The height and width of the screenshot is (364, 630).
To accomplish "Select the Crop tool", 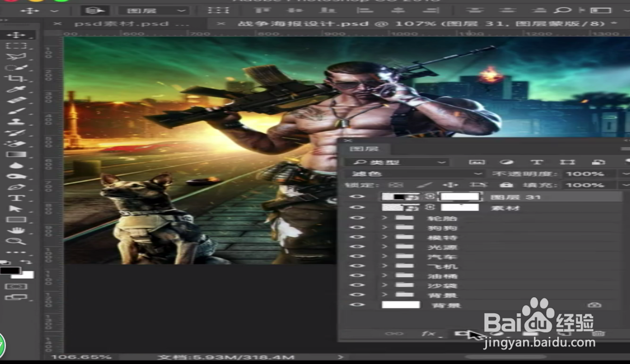I will [x=16, y=78].
